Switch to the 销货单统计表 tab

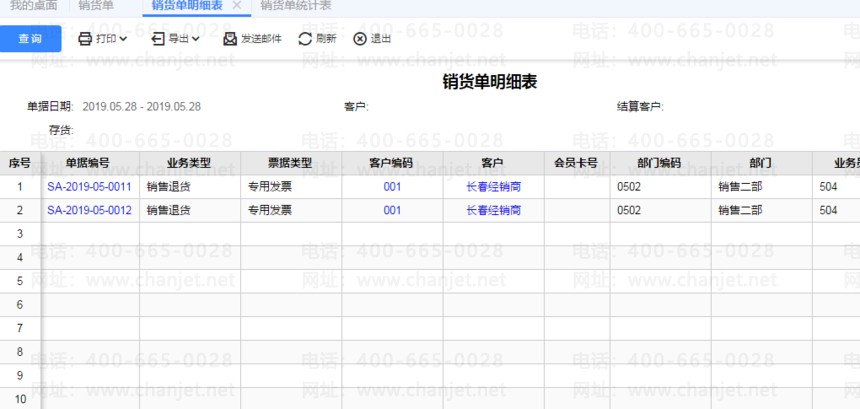coord(296,6)
